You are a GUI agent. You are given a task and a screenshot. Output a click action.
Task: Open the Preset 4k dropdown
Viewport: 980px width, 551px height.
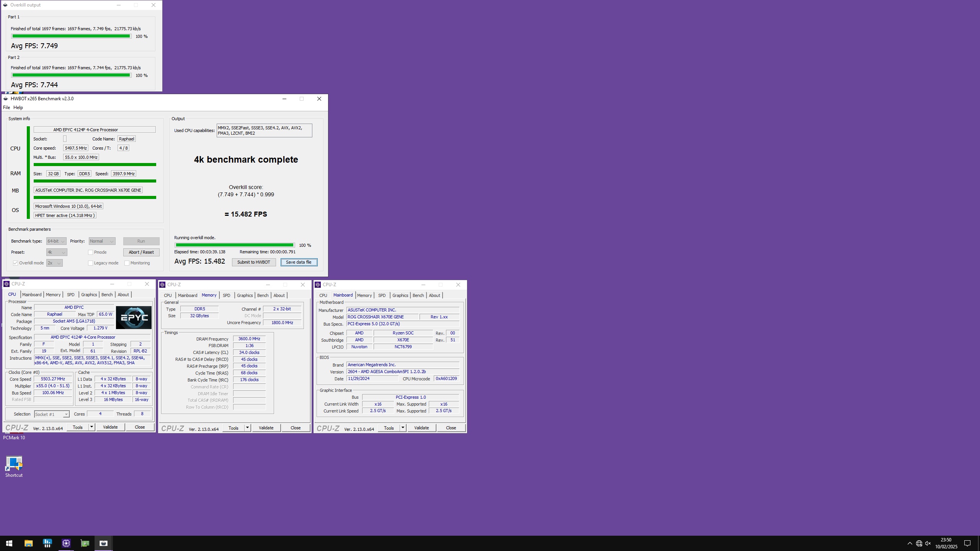click(x=57, y=252)
